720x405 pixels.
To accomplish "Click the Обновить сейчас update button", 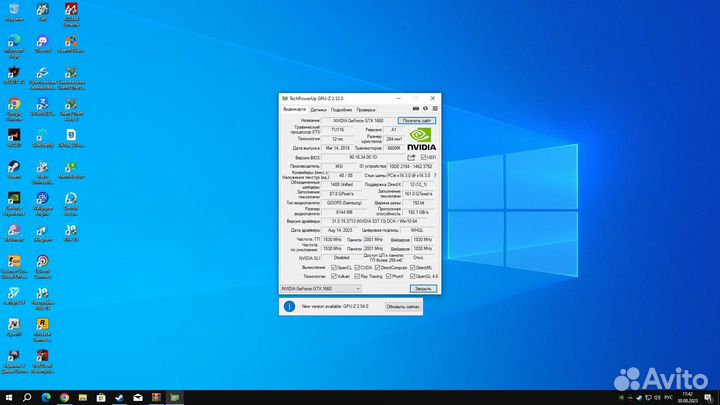I will [402, 307].
